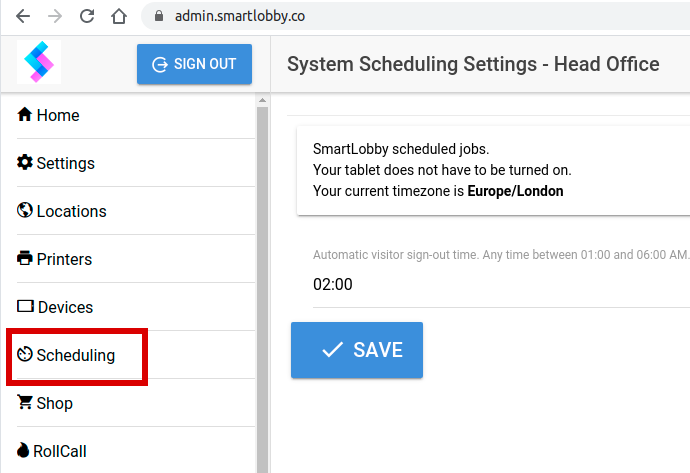Click the Scheduling clock icon

[x=25, y=354]
